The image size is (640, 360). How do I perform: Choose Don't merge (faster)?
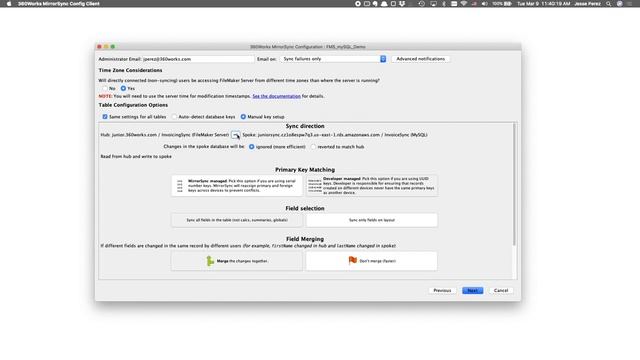[x=372, y=261]
